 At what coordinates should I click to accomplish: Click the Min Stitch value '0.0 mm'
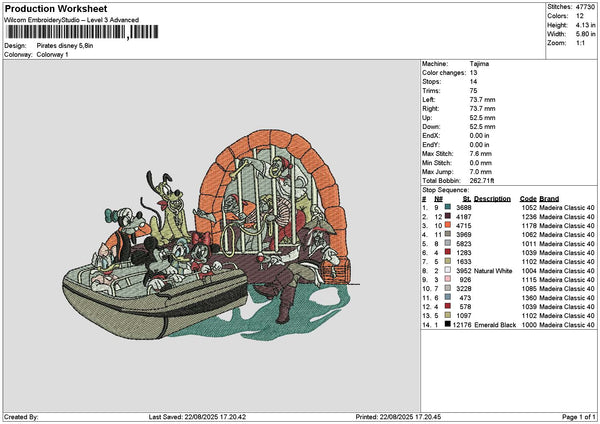click(481, 163)
